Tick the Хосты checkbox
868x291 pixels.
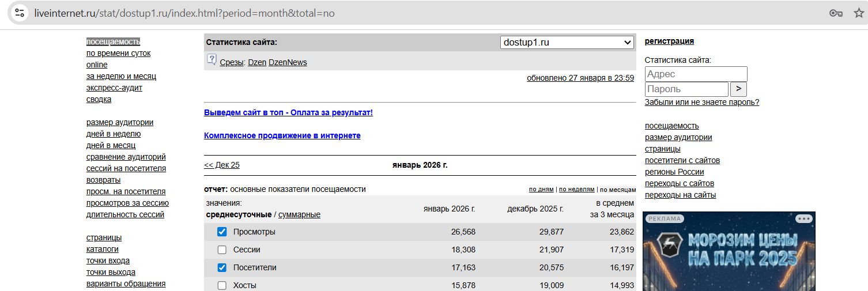(222, 285)
